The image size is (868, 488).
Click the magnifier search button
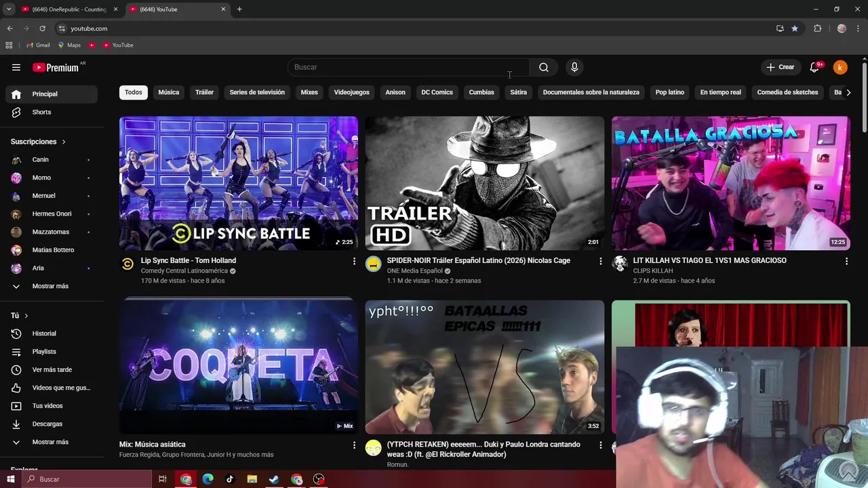(544, 67)
